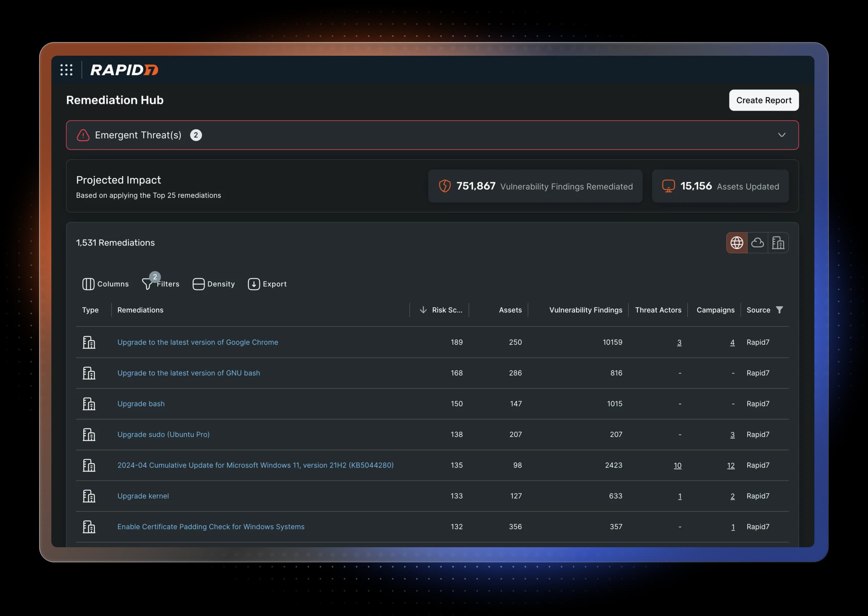The image size is (868, 616).
Task: Open the Density menu
Action: click(214, 284)
